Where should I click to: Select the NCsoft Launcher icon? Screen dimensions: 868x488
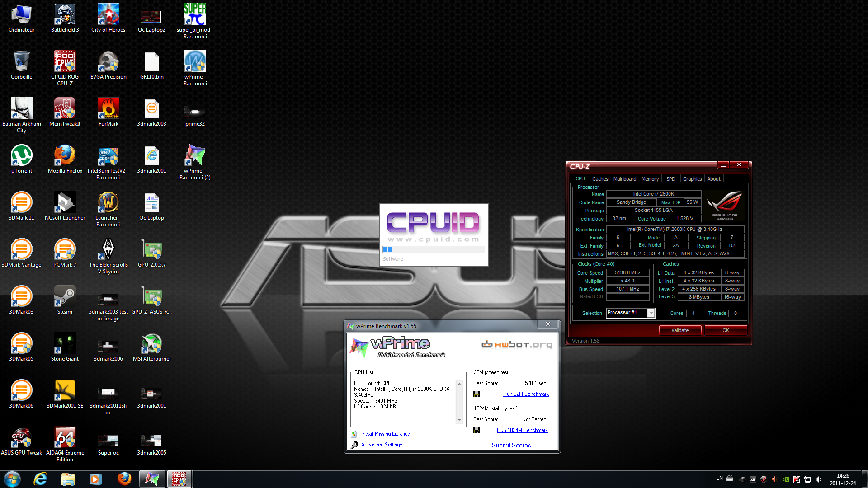pyautogui.click(x=65, y=206)
